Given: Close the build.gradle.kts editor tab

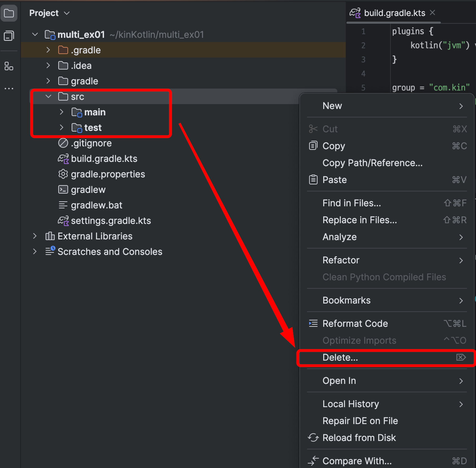Looking at the screenshot, I should point(432,13).
